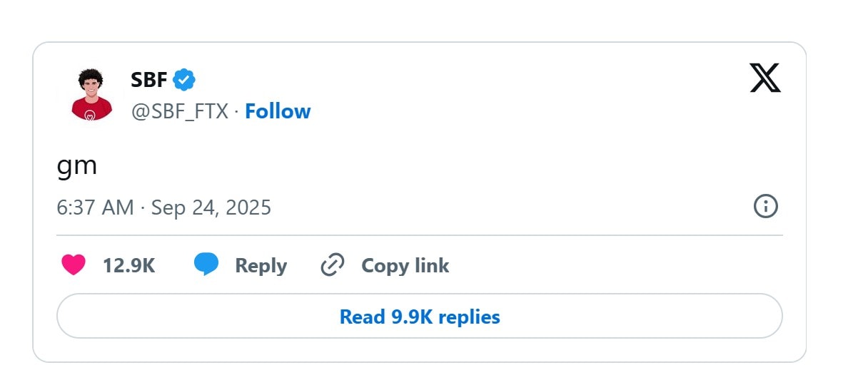The image size is (868, 375).
Task: Click the "gm" tweet text
Action: click(76, 167)
